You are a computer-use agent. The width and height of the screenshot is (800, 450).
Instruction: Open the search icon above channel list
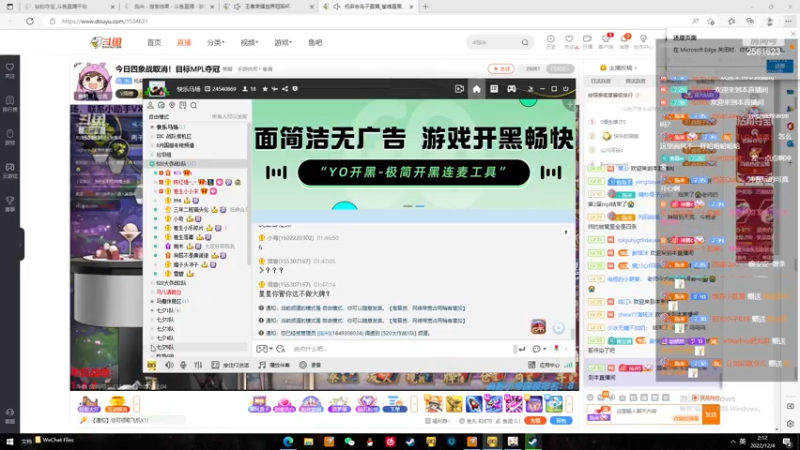coord(194,106)
